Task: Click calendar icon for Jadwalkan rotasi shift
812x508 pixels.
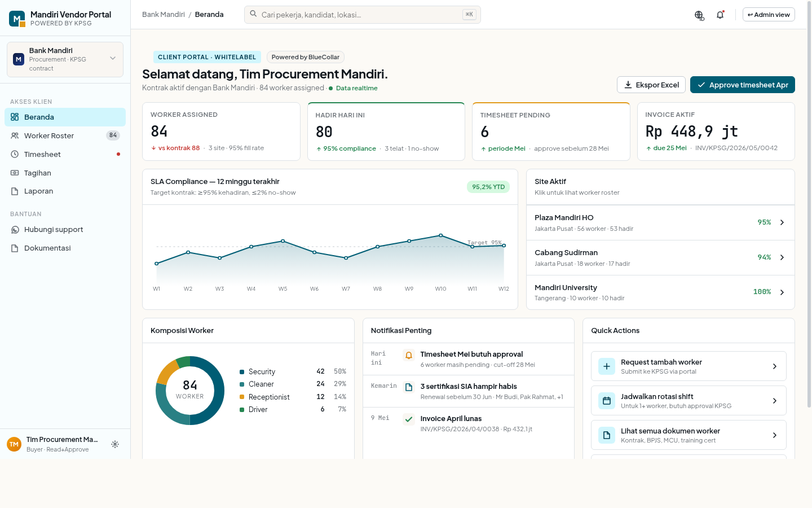Action: [607, 401]
